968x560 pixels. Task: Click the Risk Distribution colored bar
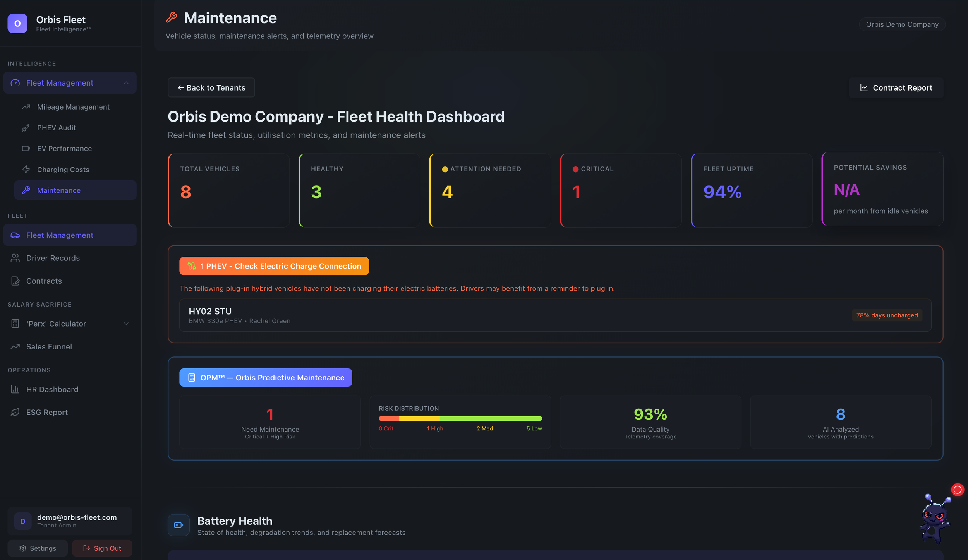click(x=460, y=418)
